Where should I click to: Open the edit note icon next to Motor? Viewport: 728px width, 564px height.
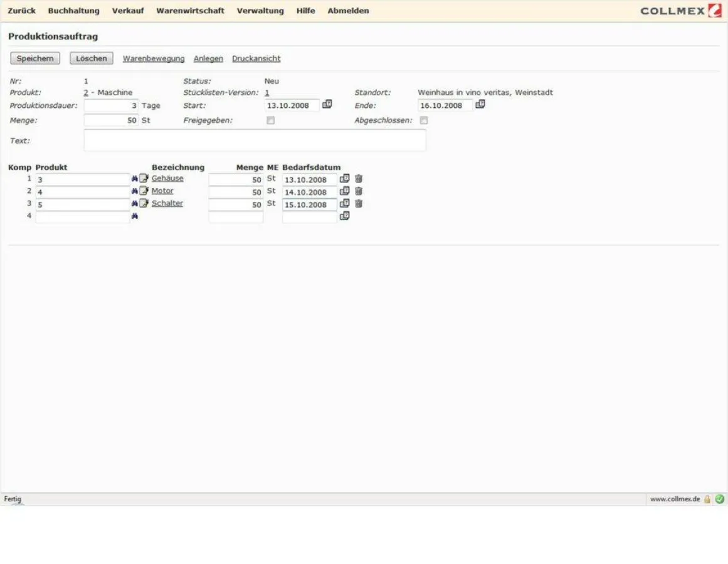(x=143, y=190)
